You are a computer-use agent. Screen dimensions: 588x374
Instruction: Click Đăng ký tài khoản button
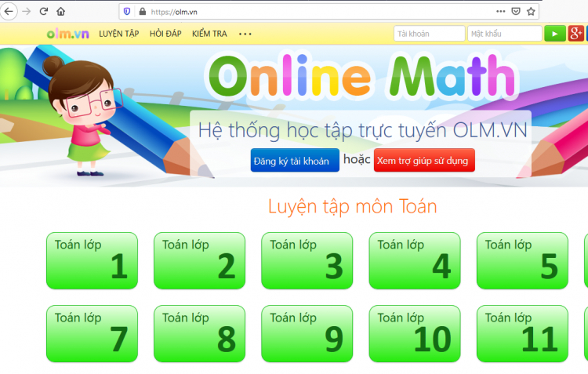point(295,161)
